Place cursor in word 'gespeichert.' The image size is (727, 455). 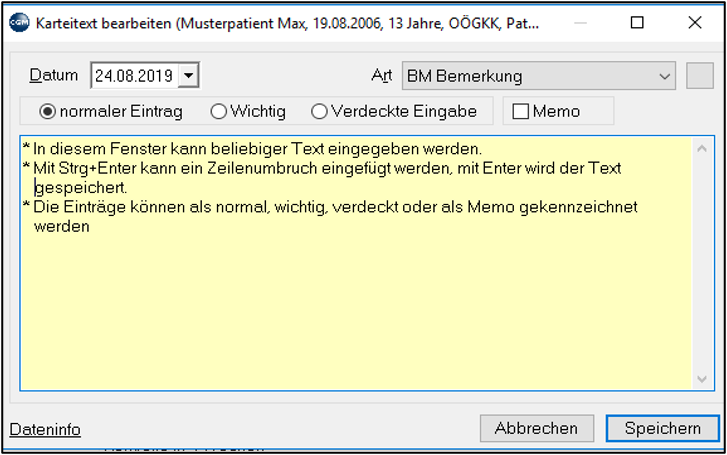tap(81, 187)
